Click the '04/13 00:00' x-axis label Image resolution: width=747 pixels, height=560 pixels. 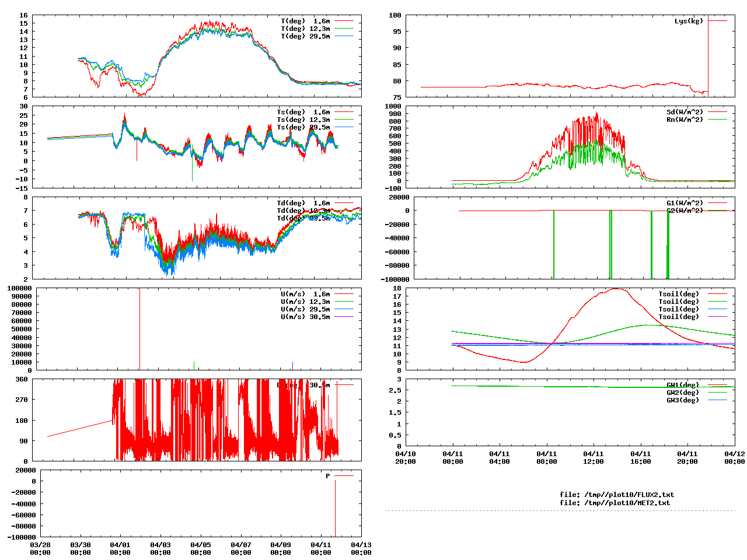point(361,548)
